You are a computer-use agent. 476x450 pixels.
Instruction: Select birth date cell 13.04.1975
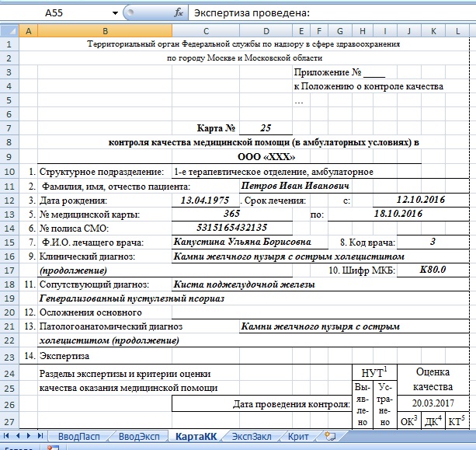click(x=205, y=201)
